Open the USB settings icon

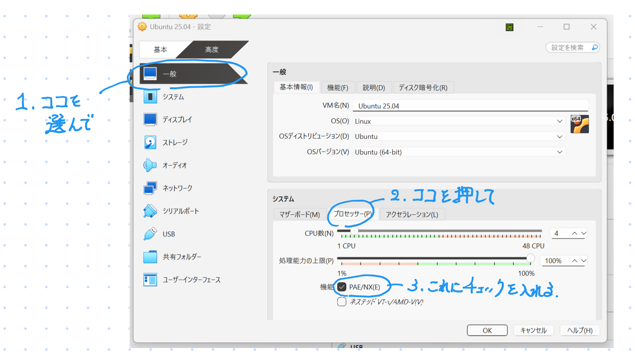pyautogui.click(x=150, y=234)
